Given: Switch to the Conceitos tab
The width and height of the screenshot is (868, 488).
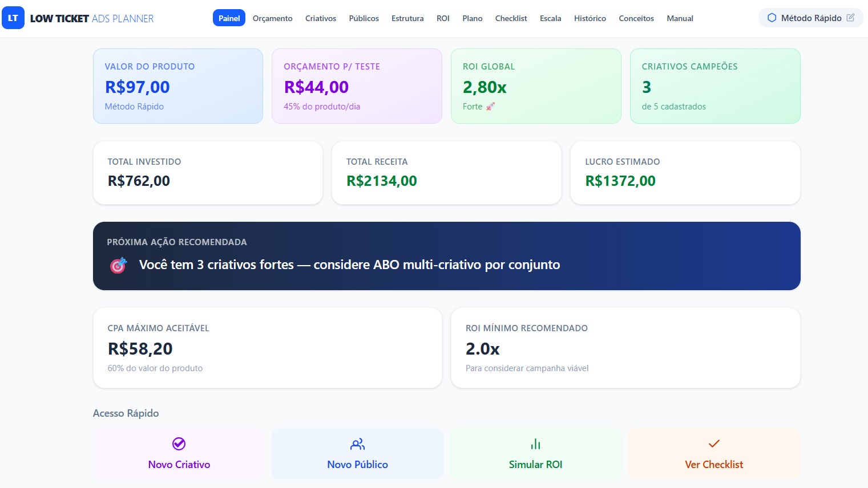Looking at the screenshot, I should tap(636, 18).
